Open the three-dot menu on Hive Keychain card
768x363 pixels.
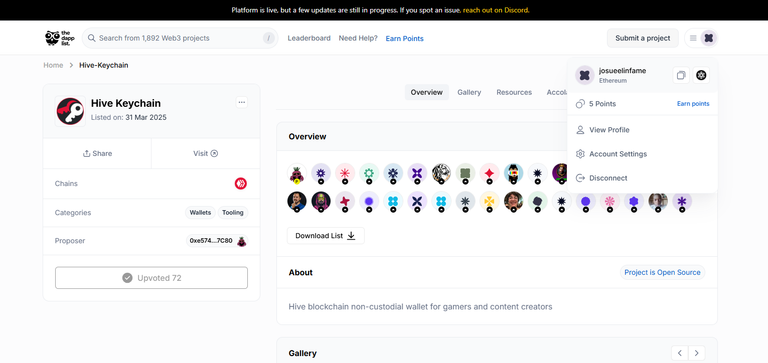[241, 102]
